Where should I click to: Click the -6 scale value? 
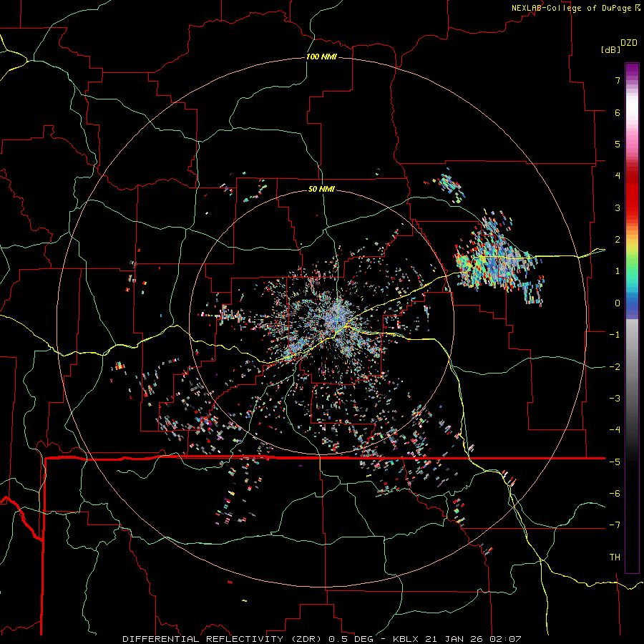(615, 494)
